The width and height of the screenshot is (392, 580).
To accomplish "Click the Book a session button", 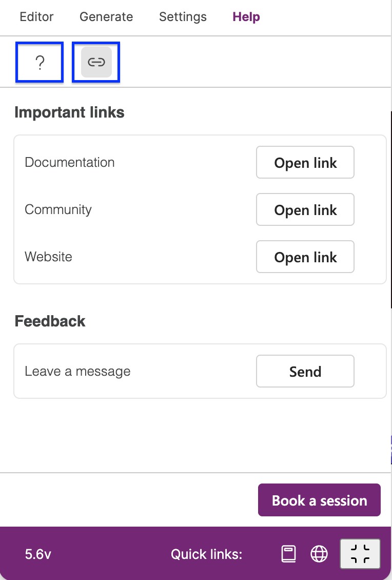I will point(319,500).
